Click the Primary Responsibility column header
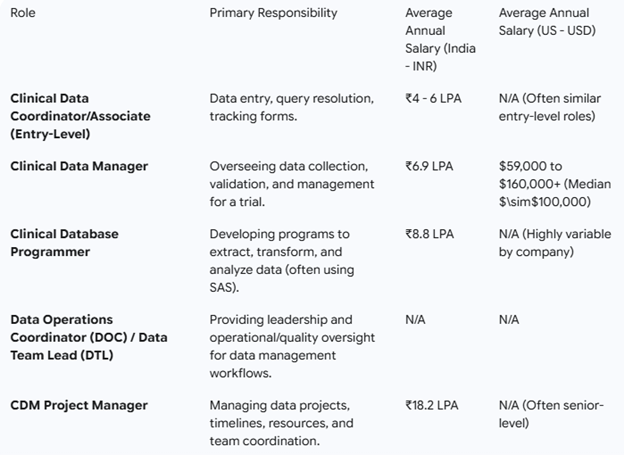The width and height of the screenshot is (624, 455). [x=273, y=13]
